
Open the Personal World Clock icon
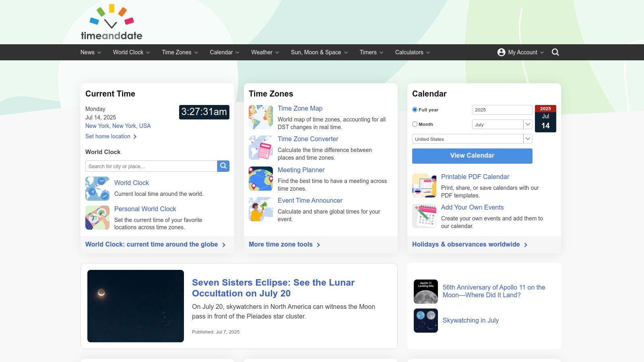point(97,218)
